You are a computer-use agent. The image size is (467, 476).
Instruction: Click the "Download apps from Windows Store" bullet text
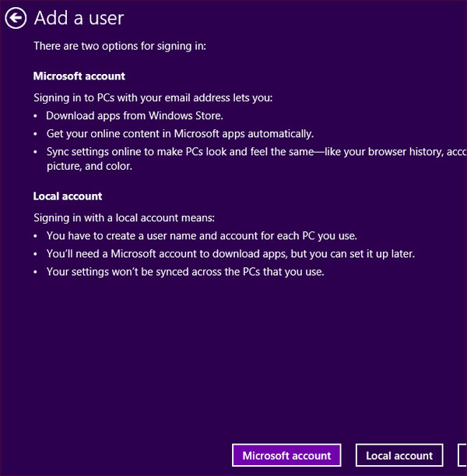coord(135,115)
